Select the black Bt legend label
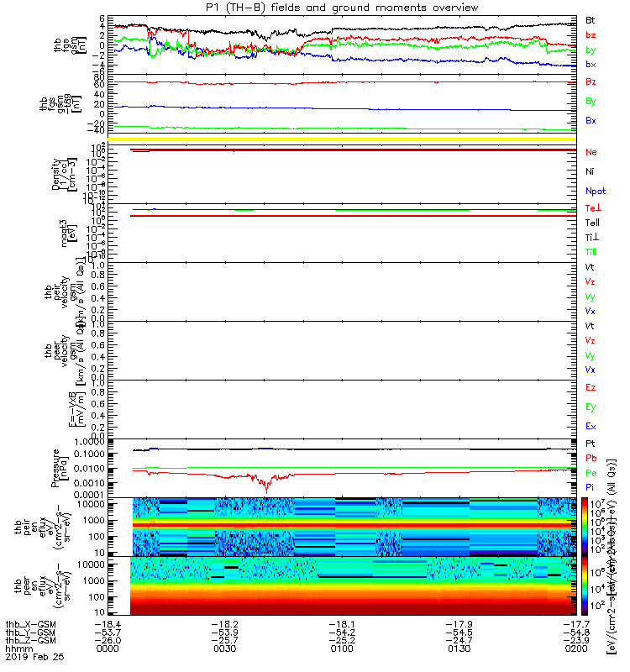This screenshot has width=630, height=672. click(590, 20)
